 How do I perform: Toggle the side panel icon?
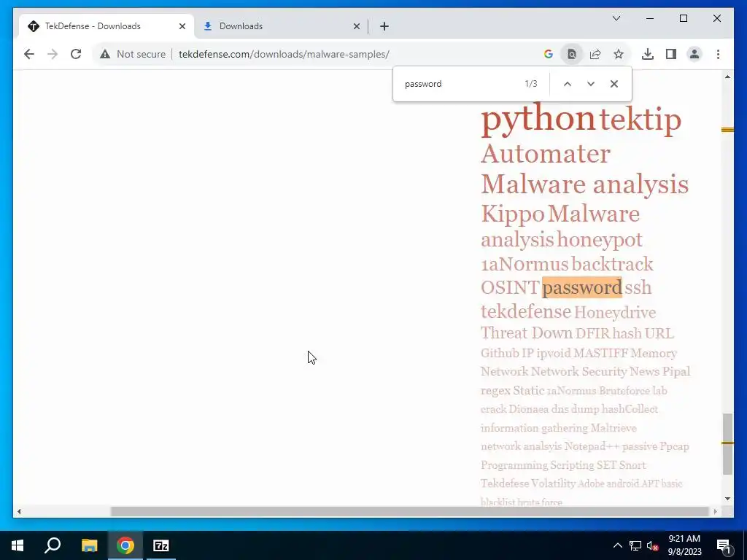click(671, 54)
